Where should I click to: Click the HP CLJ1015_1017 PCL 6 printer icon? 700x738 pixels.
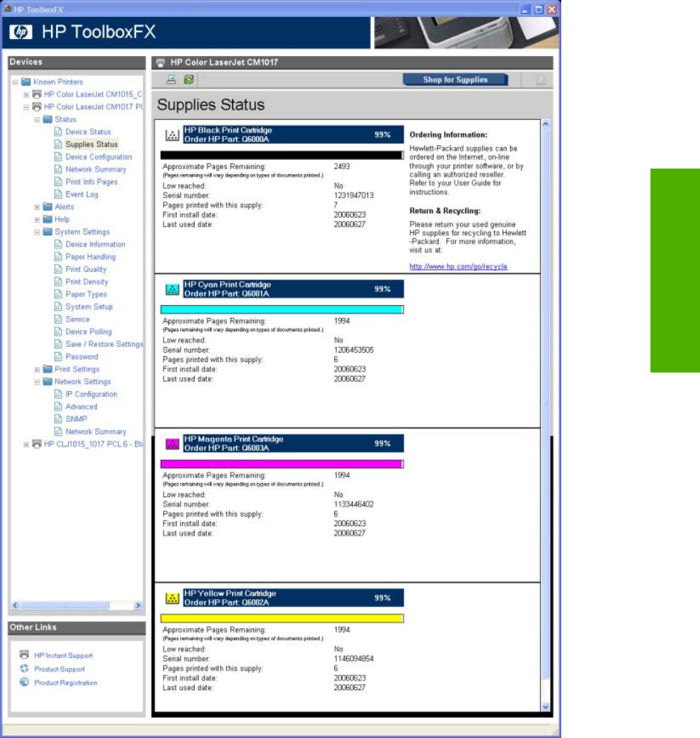(x=37, y=444)
